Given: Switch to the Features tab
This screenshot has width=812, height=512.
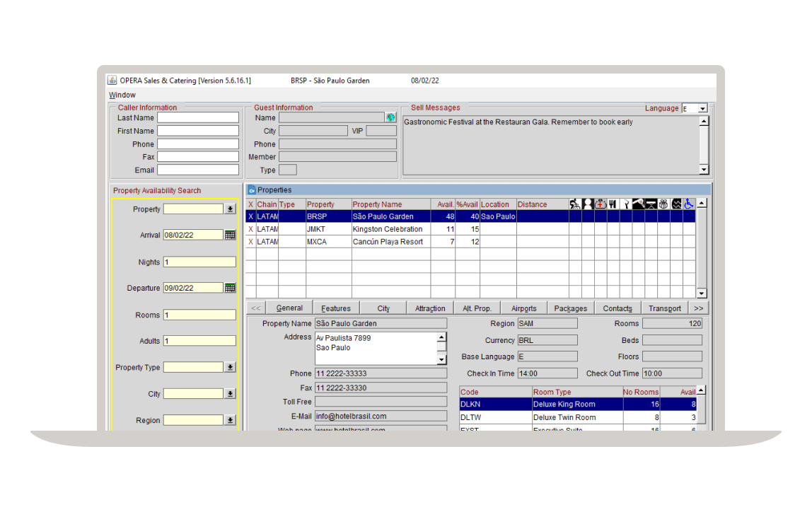Looking at the screenshot, I should (335, 308).
